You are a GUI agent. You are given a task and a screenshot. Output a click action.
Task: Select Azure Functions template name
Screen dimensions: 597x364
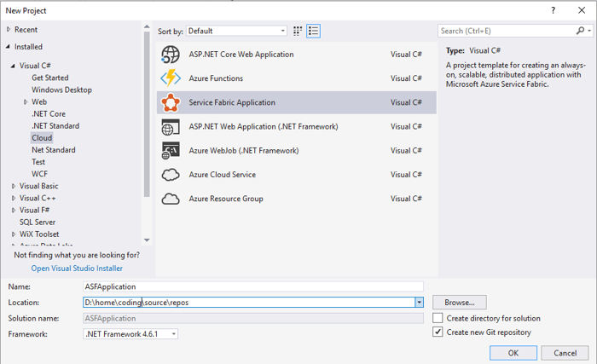(216, 78)
